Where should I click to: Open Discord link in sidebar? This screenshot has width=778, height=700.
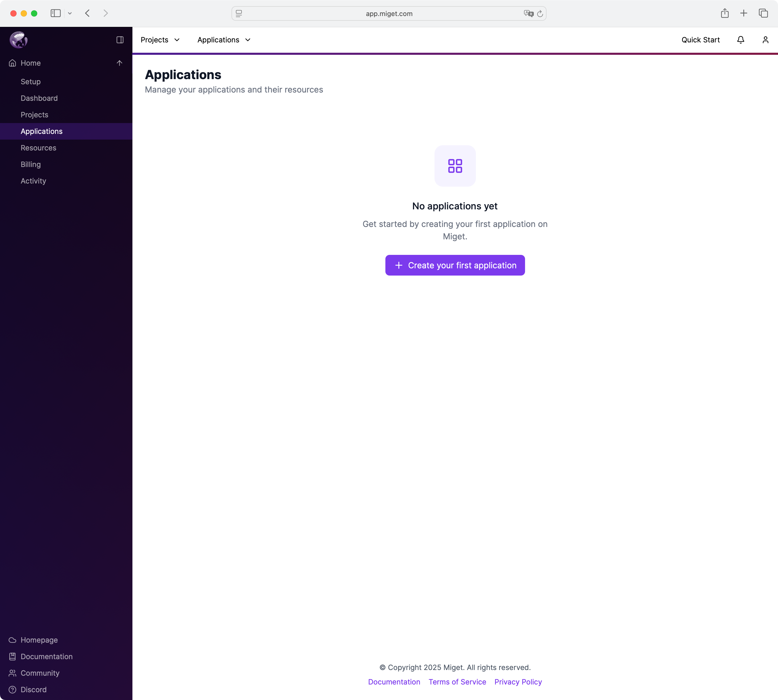(x=33, y=690)
